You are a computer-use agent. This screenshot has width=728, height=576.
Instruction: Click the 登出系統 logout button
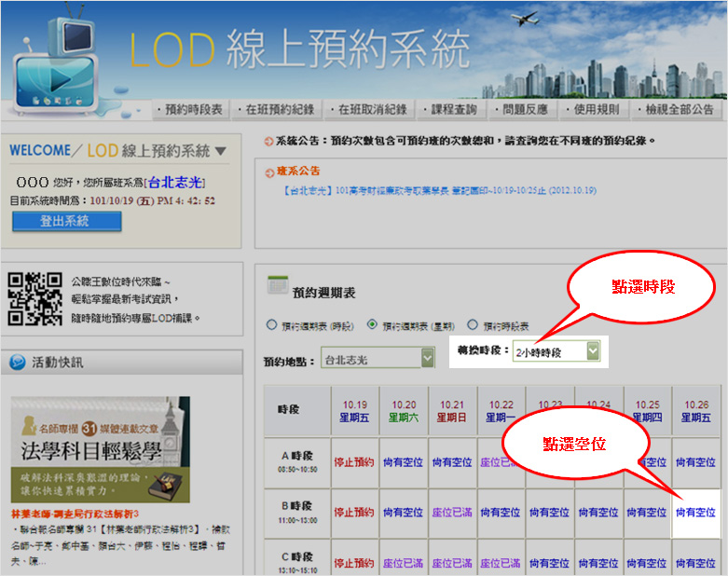coord(67,221)
